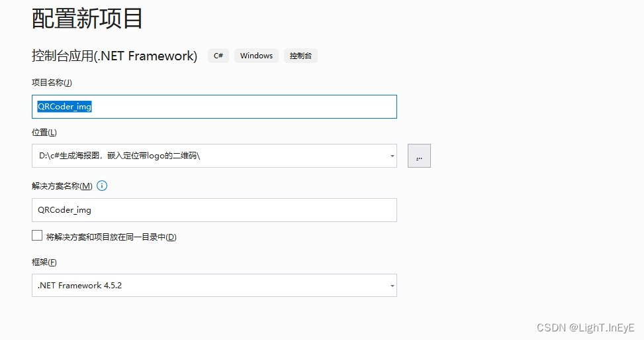
Task: Click the 控制台应用(.NET Framework) subtitle
Action: (115, 56)
